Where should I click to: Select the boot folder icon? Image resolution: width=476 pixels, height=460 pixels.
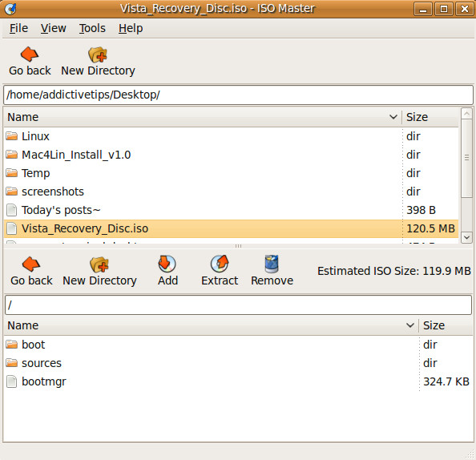click(11, 345)
